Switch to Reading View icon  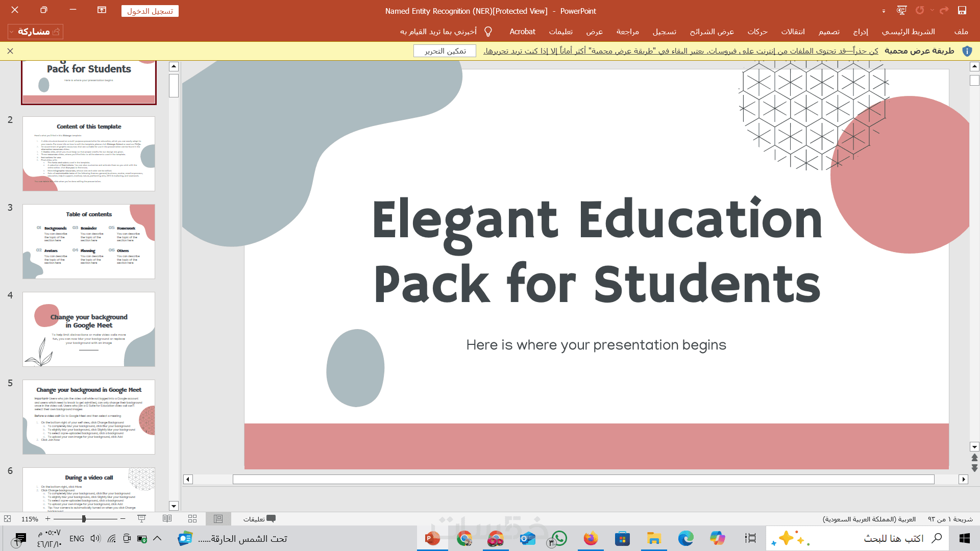coord(167,519)
